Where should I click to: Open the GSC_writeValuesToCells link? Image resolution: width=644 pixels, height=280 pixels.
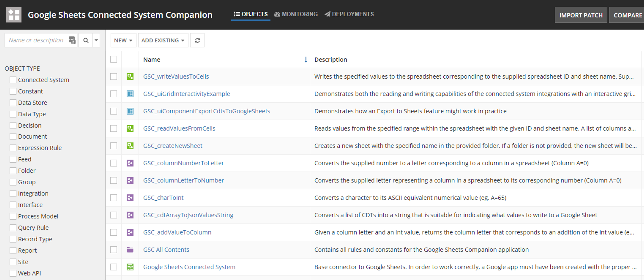[x=176, y=76]
